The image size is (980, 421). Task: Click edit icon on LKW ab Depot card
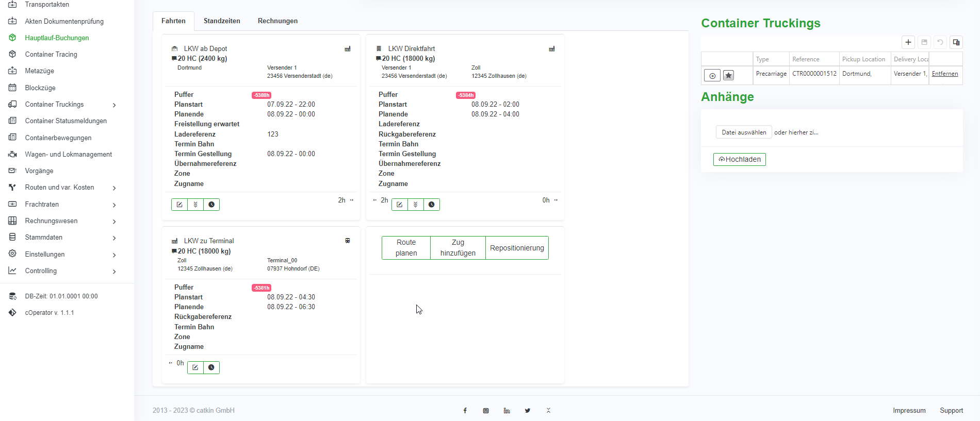[x=179, y=205]
